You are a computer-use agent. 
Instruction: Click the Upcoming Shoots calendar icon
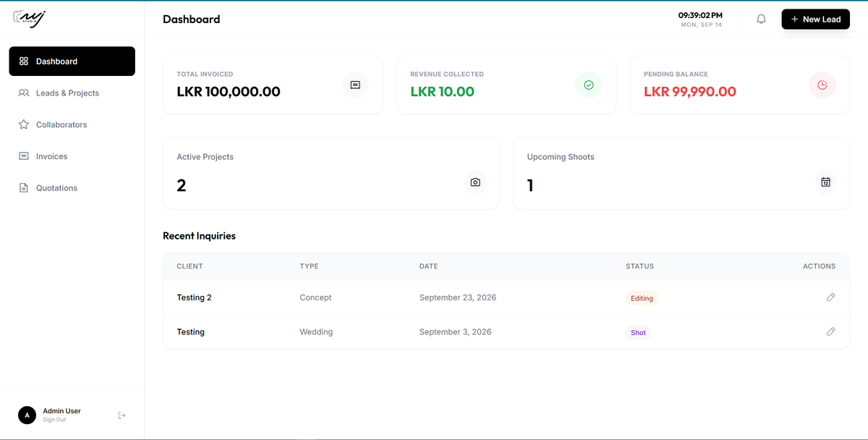(x=825, y=182)
